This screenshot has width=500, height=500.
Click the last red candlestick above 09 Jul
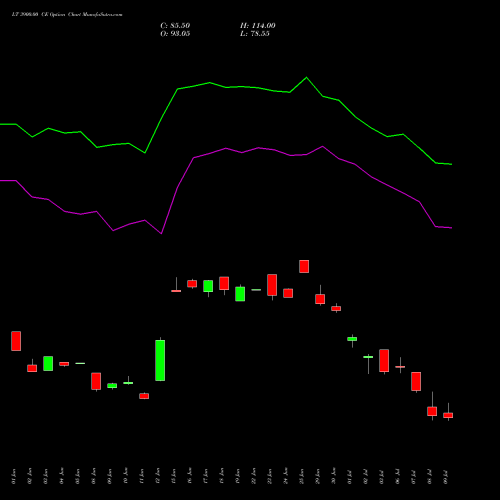[x=448, y=415]
